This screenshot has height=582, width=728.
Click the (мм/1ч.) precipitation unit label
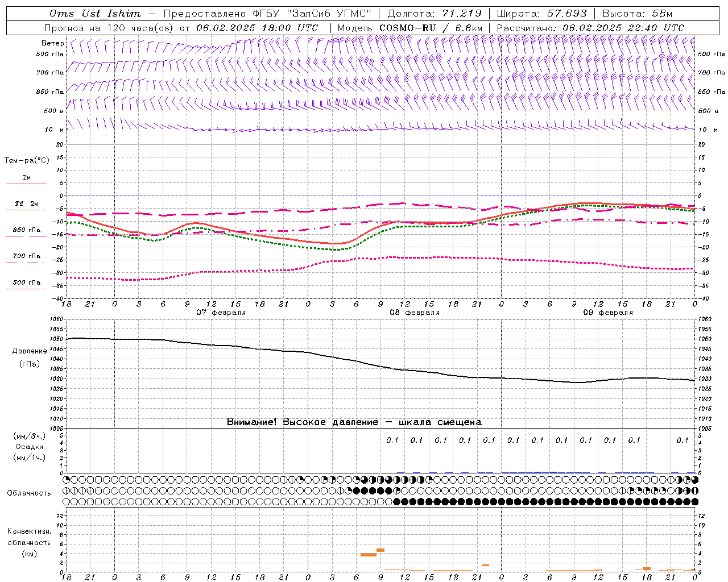(29, 458)
